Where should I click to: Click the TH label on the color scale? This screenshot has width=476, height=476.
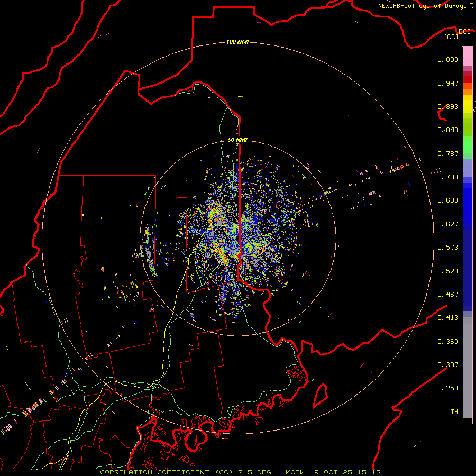point(454,412)
